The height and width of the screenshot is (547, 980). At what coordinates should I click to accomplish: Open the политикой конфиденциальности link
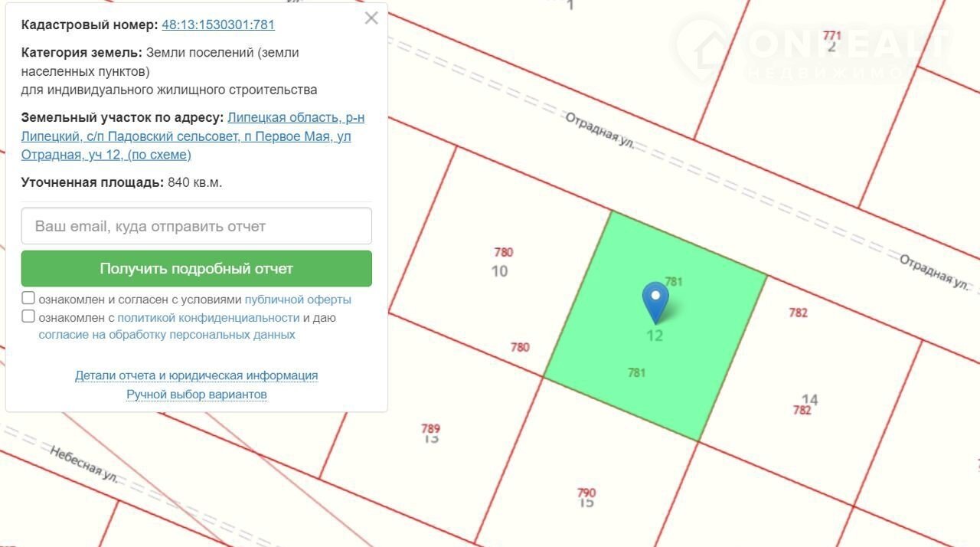(208, 318)
